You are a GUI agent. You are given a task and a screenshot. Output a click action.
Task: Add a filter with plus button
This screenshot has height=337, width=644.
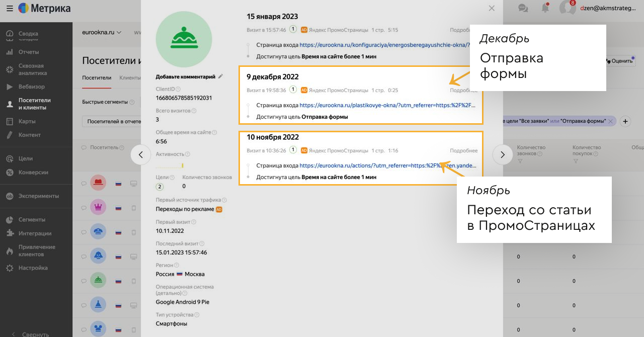pos(625,121)
